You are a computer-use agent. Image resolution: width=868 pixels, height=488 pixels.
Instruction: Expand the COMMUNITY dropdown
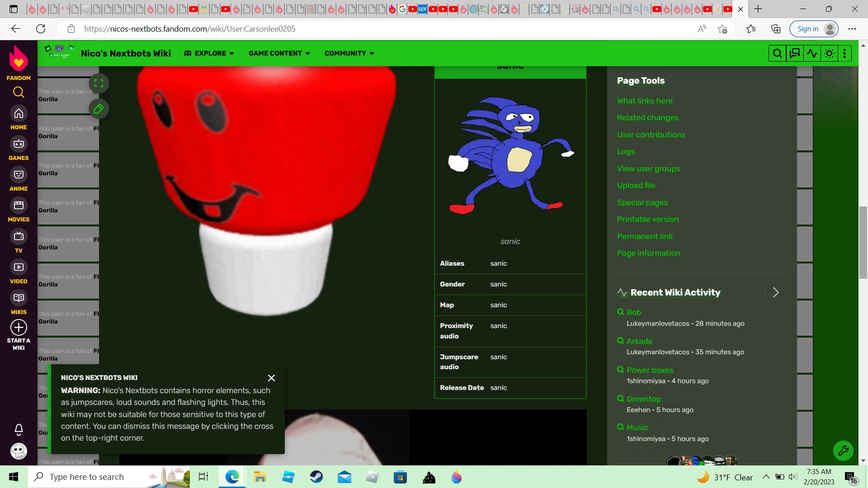tap(349, 53)
